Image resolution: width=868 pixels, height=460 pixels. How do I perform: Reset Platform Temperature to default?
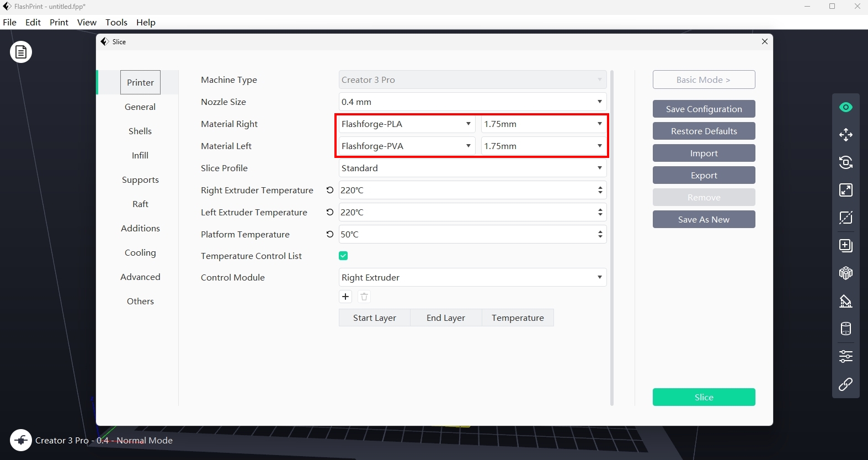click(330, 234)
